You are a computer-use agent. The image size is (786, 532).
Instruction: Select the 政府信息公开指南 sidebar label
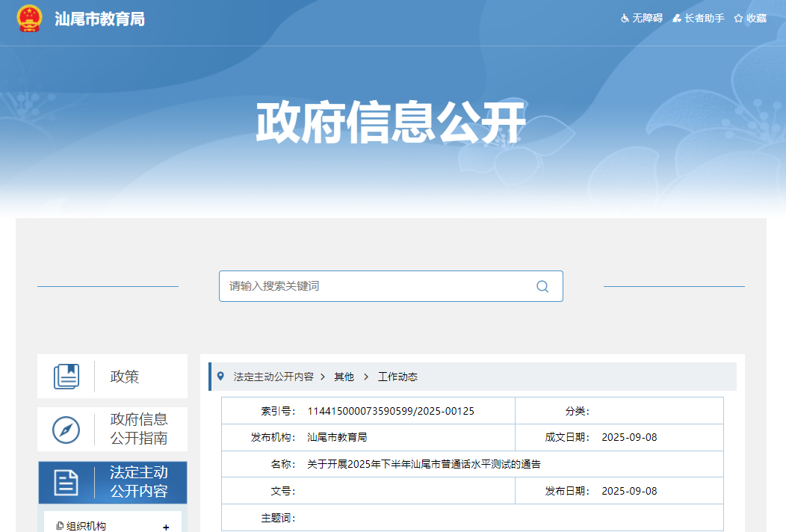coord(139,429)
